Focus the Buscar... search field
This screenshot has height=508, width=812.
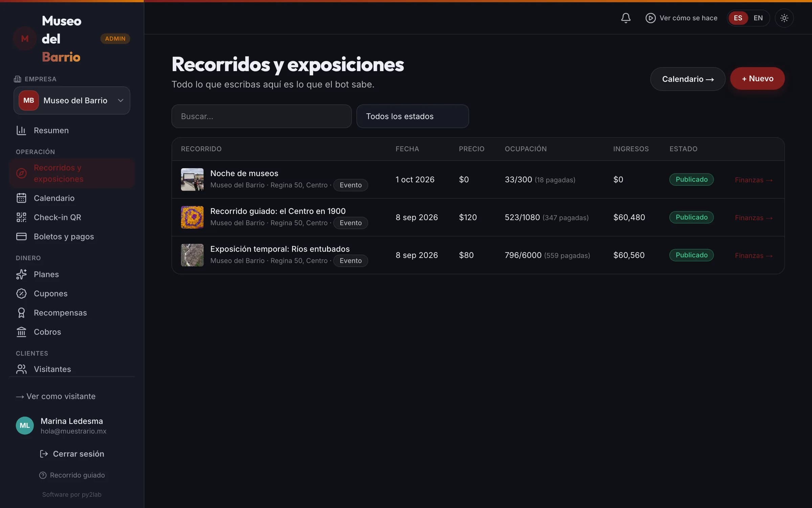click(261, 116)
